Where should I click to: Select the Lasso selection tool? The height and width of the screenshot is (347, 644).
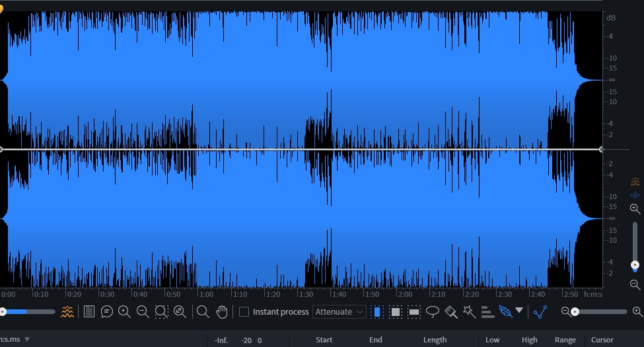[x=432, y=312]
